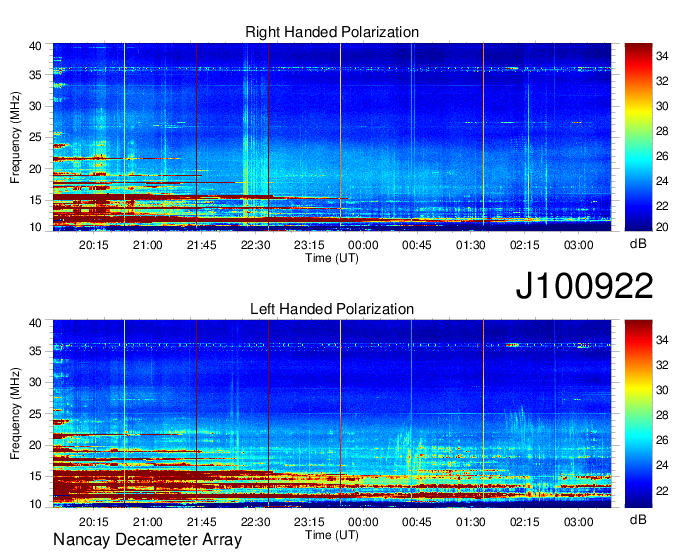Click the 00:45 time tick on left-handed plot
This screenshot has height=552, width=680.
417,522
